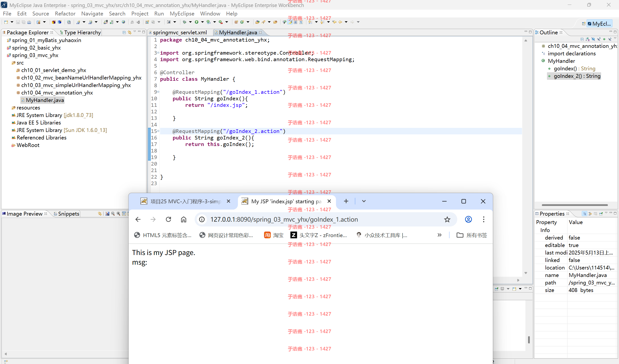
Task: Open the browser tab search chevron
Action: click(x=364, y=201)
